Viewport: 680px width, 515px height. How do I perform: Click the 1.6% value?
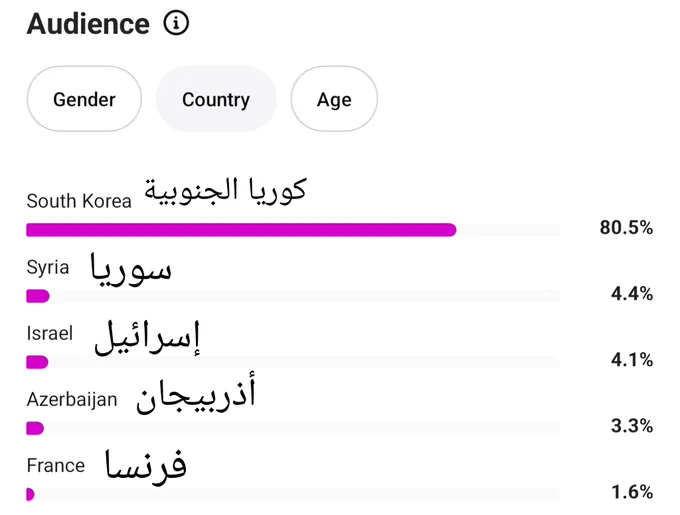click(x=632, y=492)
